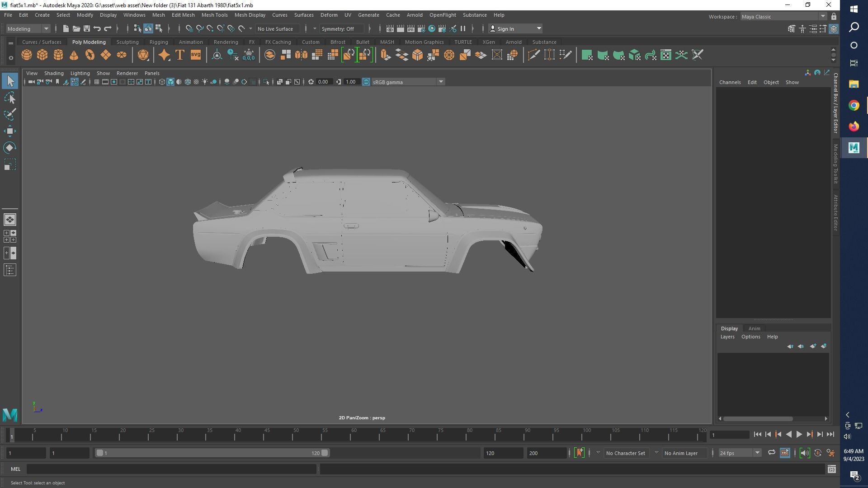Click Channels in Channel Box
This screenshot has width=868, height=488.
730,82
